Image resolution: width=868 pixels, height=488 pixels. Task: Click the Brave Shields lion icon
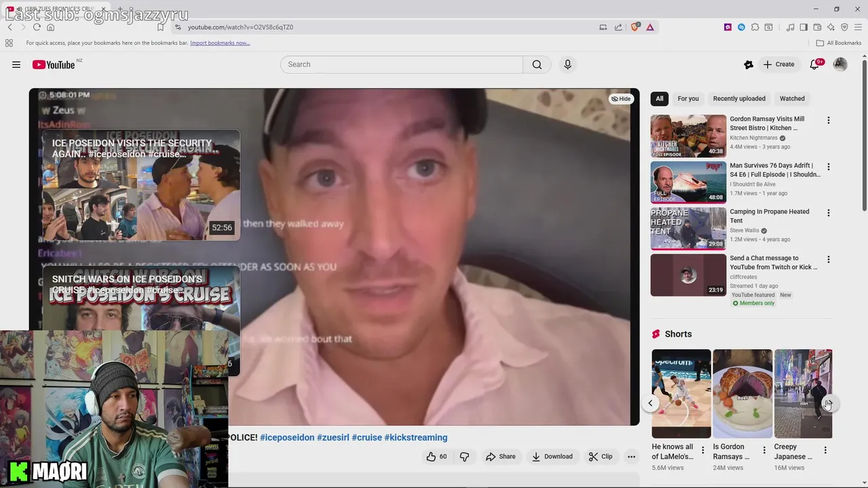[635, 27]
